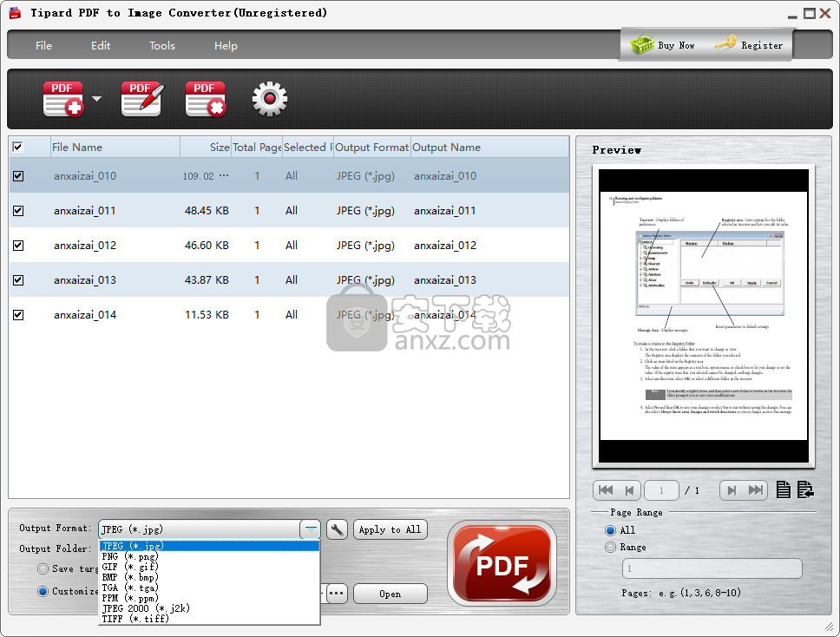Go to previous page in preview
The width and height of the screenshot is (840, 637).
click(x=629, y=490)
